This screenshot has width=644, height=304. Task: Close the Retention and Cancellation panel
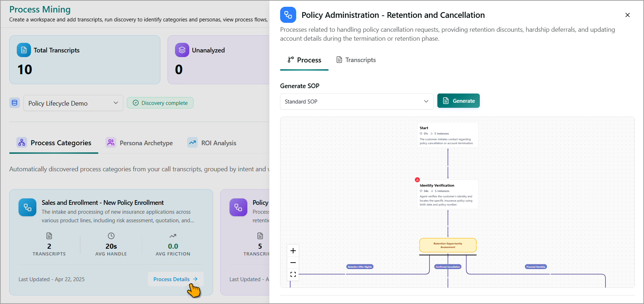(628, 15)
